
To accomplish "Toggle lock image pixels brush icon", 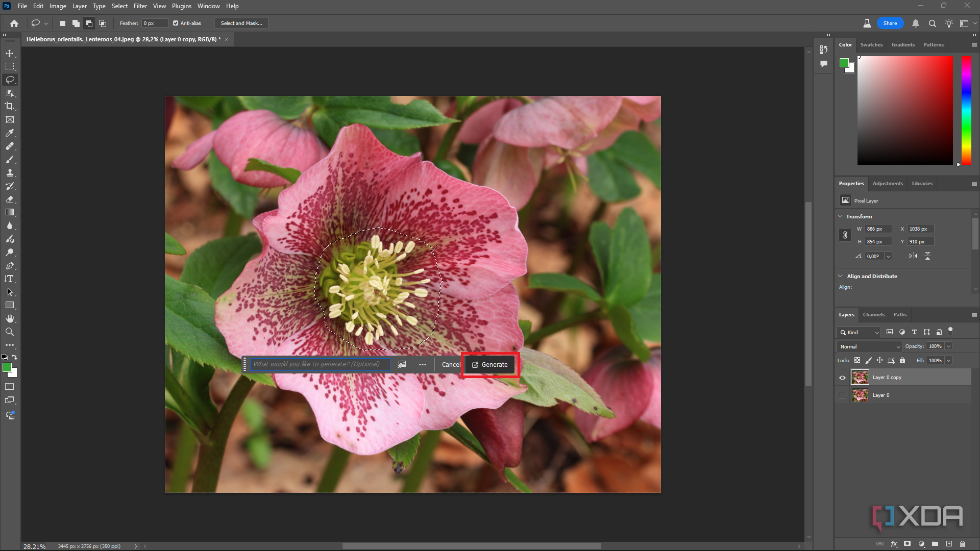I will point(869,360).
